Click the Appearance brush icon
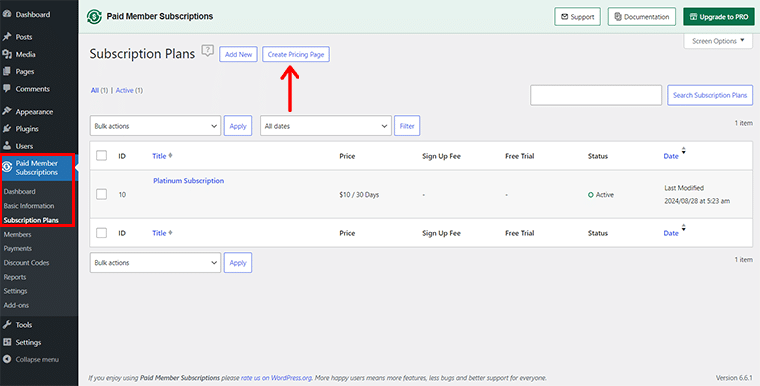This screenshot has height=386, width=760. [7, 112]
